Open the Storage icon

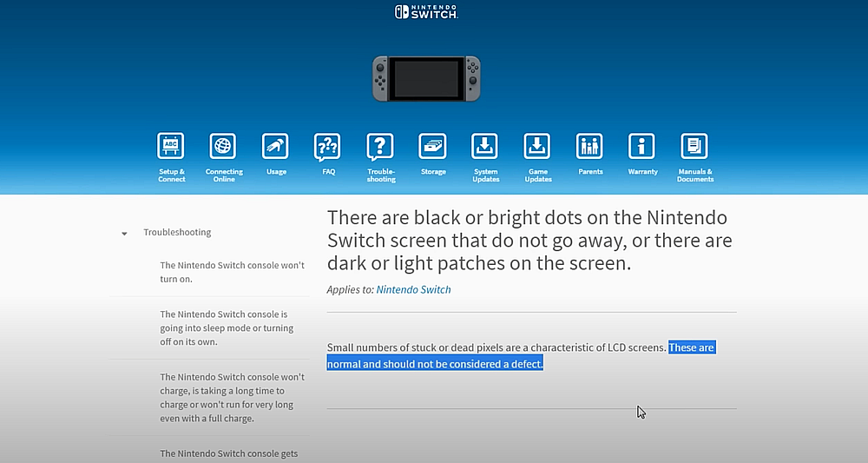tap(432, 146)
